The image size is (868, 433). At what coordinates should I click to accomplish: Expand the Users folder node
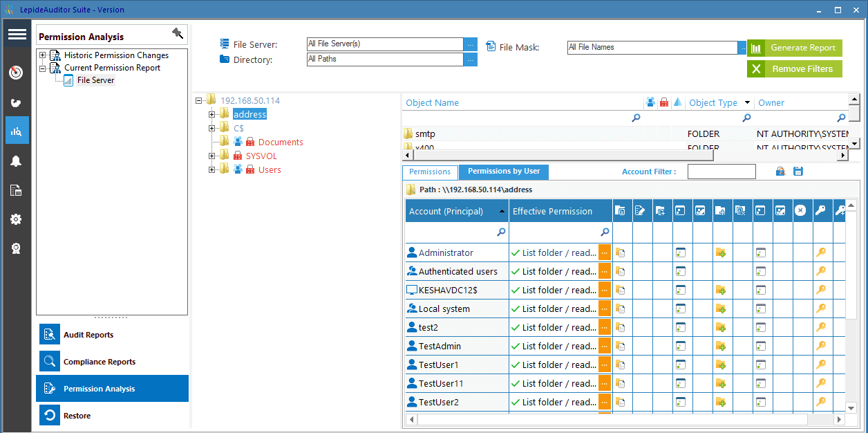tap(212, 169)
